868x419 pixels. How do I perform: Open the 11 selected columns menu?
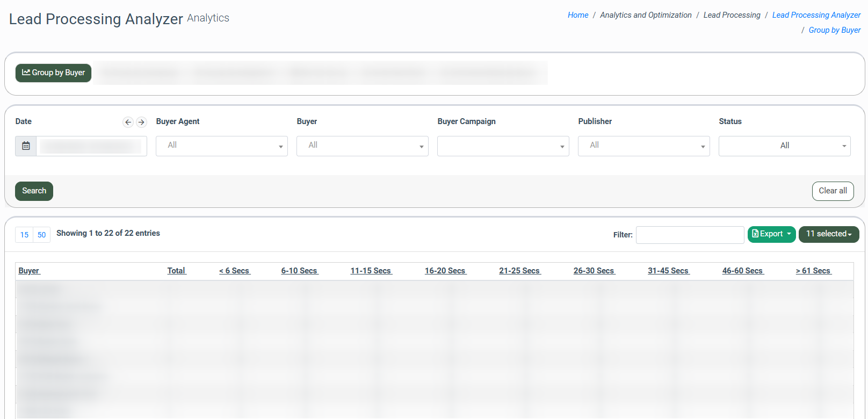click(828, 234)
